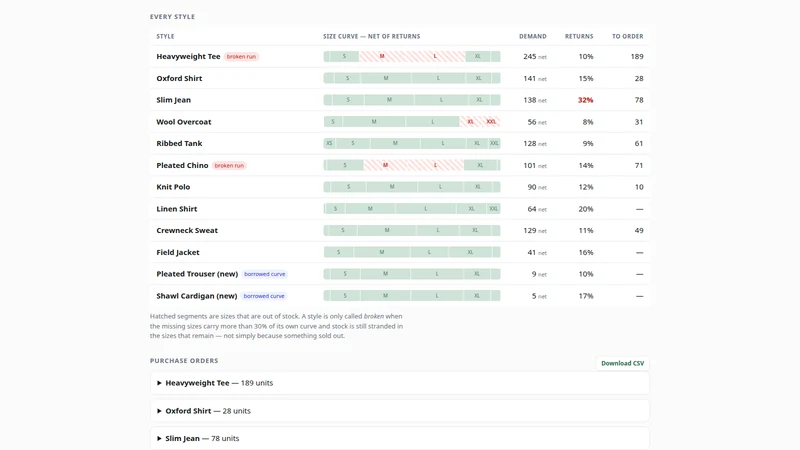The image size is (800, 450).
Task: Click the Knit Polo style name
Action: (x=173, y=187)
